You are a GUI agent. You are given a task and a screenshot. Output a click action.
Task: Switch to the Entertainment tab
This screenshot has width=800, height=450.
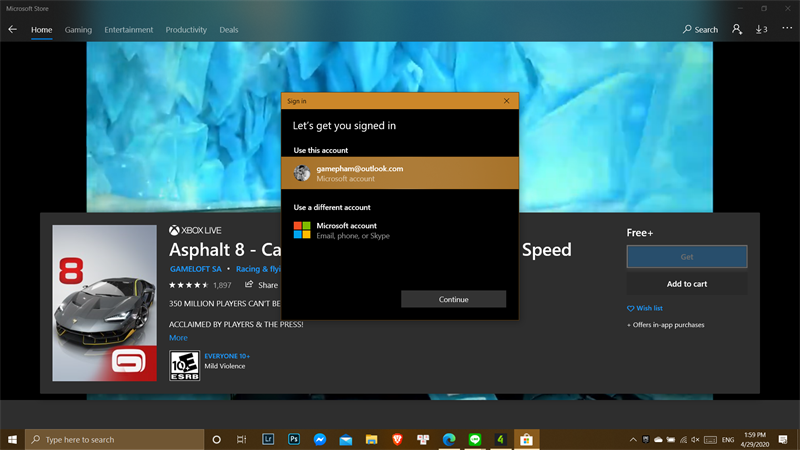point(128,30)
